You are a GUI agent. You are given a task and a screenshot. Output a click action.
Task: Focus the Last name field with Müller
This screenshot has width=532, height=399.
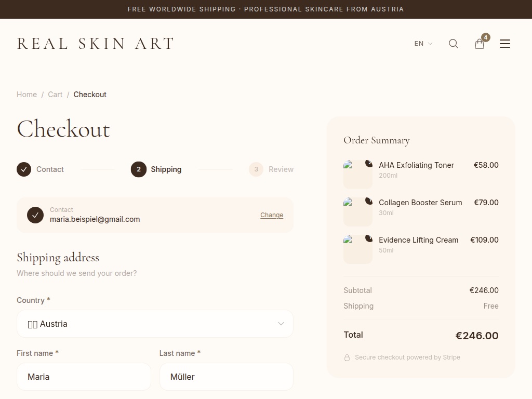(x=226, y=377)
